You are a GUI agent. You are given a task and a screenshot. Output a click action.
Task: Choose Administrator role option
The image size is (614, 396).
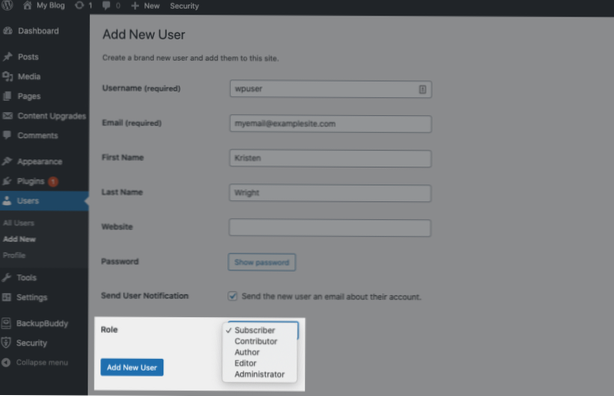259,374
